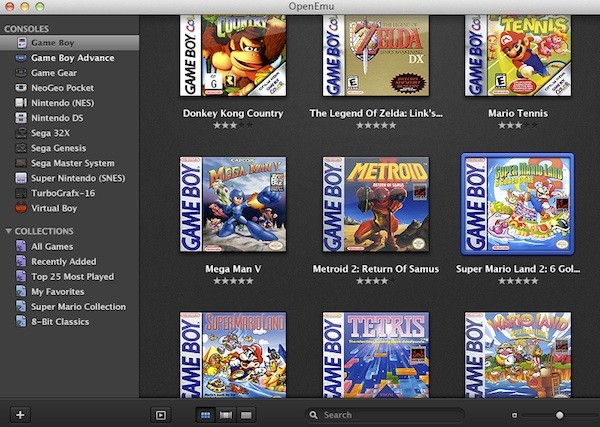Select the Donkey Kong Country cover
The height and width of the screenshot is (427, 600).
tap(233, 55)
